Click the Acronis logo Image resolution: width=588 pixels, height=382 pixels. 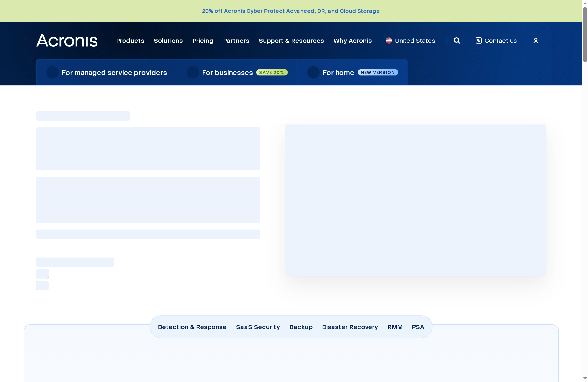click(x=67, y=40)
